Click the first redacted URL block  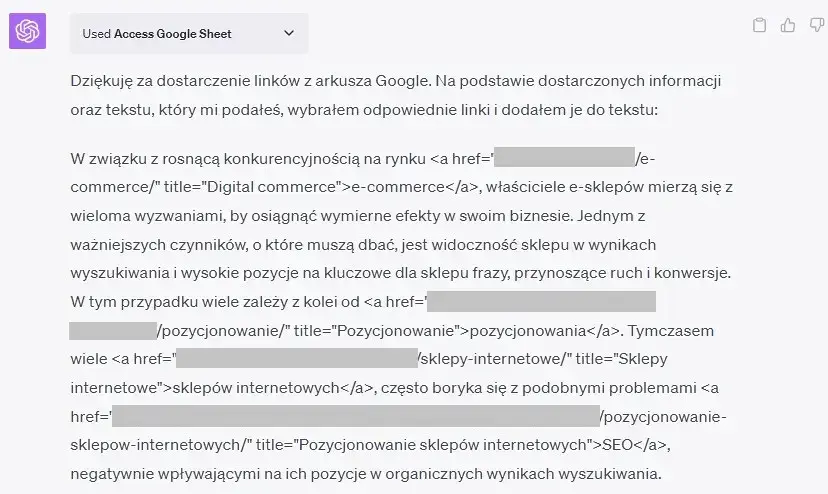(564, 158)
